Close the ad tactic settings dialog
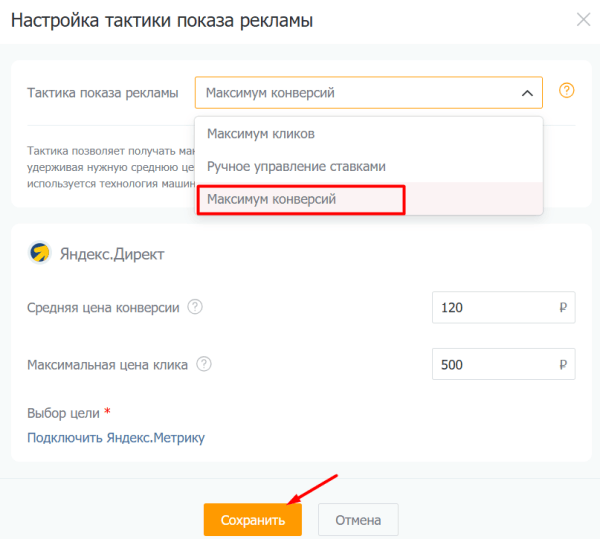 (583, 20)
